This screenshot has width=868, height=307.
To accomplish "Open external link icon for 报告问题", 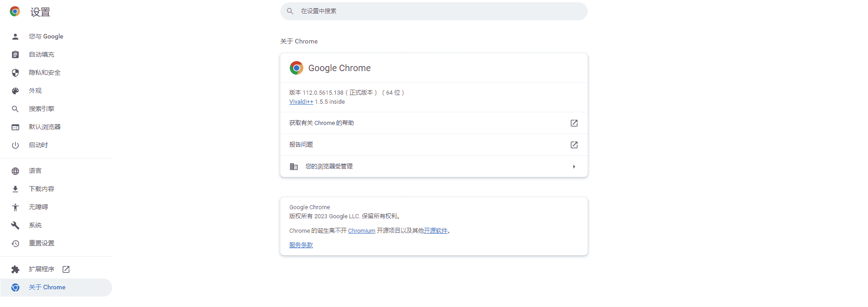I will click(574, 145).
